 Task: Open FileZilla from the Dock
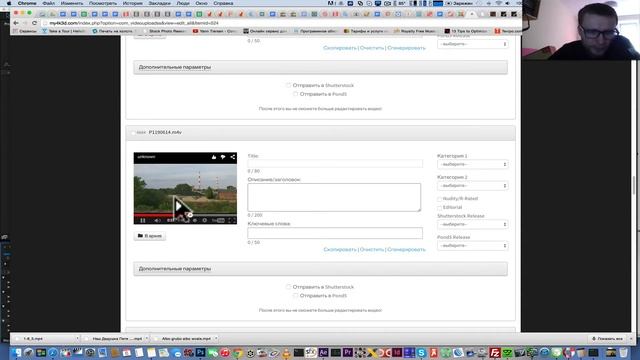pyautogui.click(x=495, y=353)
